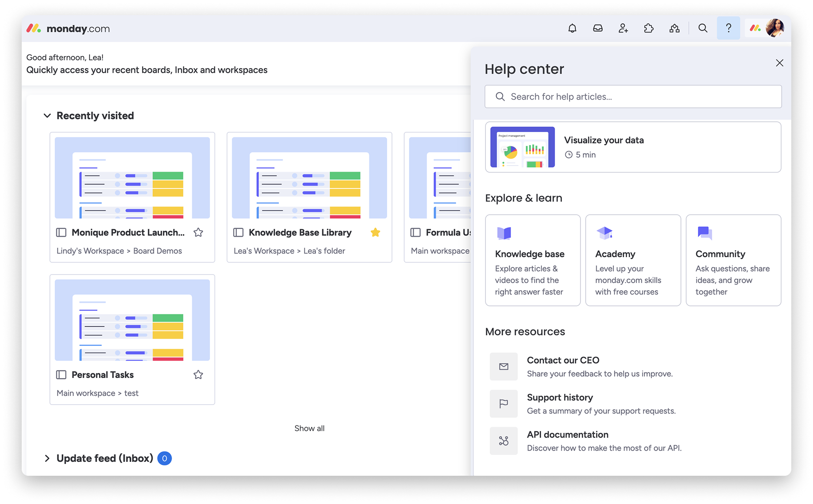813x504 pixels.
Task: Expand the Update feed (Inbox) section
Action: coord(47,458)
